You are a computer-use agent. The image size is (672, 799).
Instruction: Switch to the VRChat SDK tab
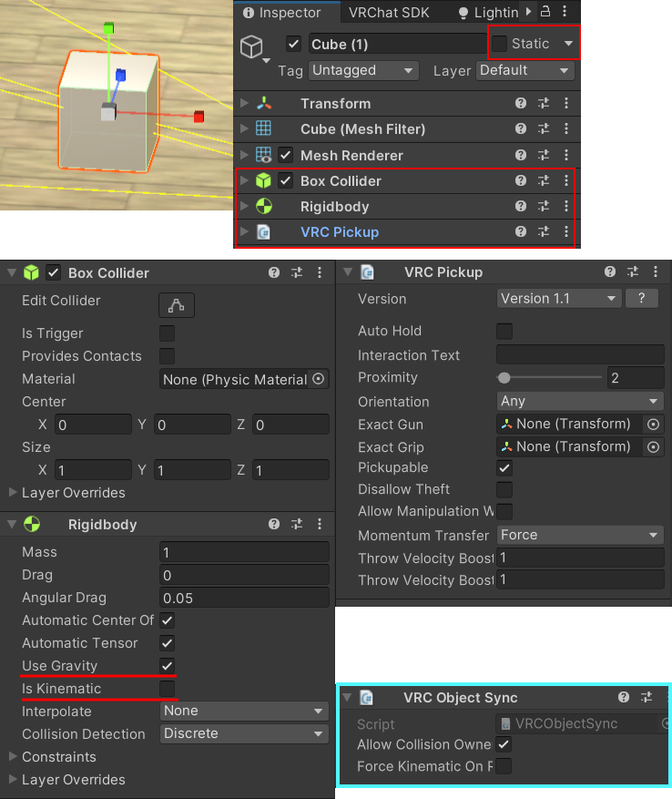[390, 13]
